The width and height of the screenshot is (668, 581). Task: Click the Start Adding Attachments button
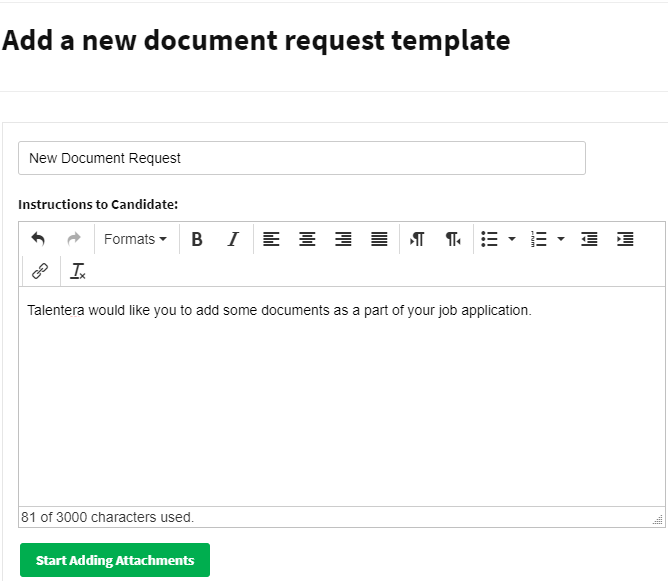tap(115, 560)
